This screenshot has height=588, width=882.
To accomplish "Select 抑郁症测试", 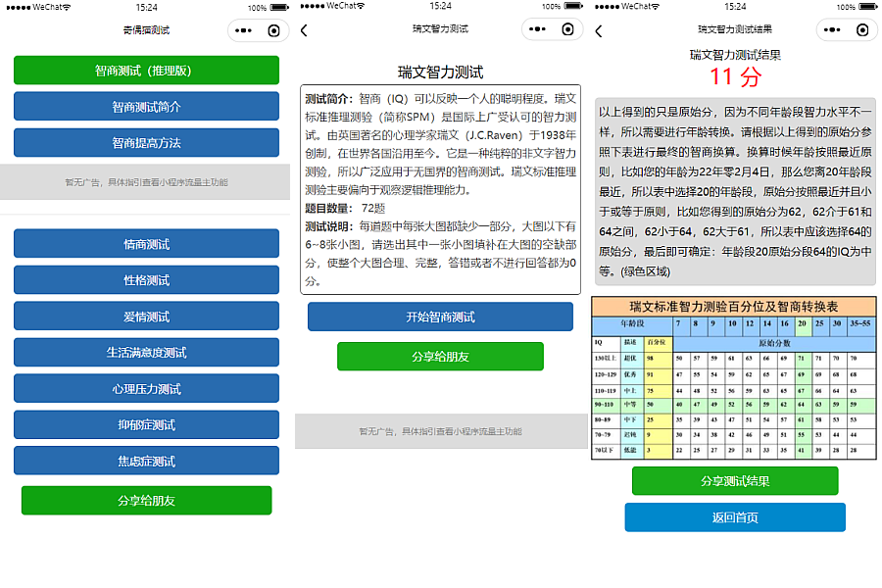I will point(146,425).
